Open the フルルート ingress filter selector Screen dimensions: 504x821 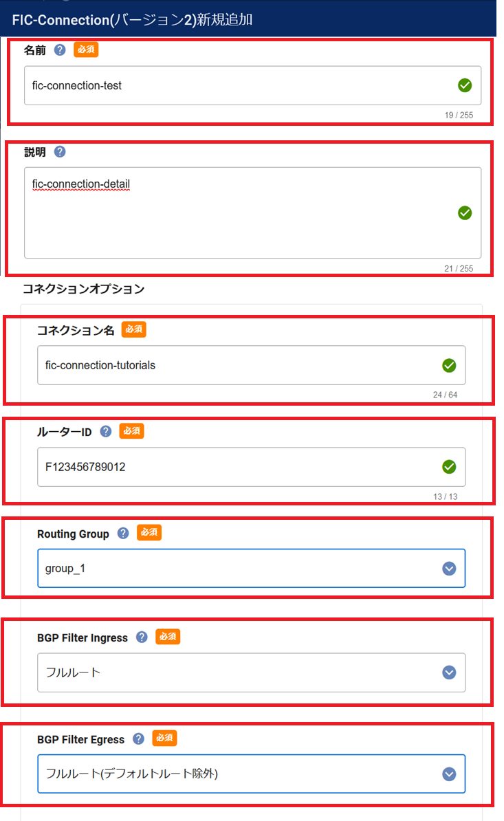pyautogui.click(x=251, y=672)
